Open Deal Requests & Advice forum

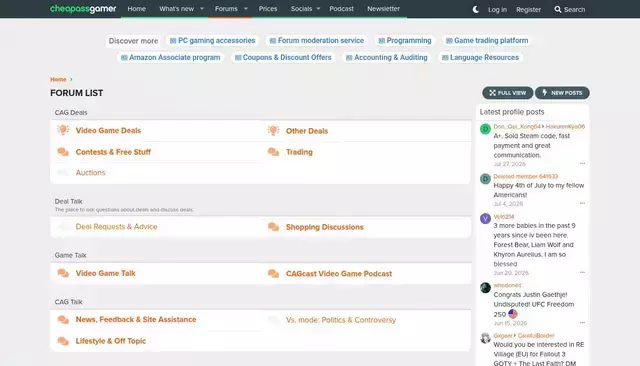pos(116,226)
